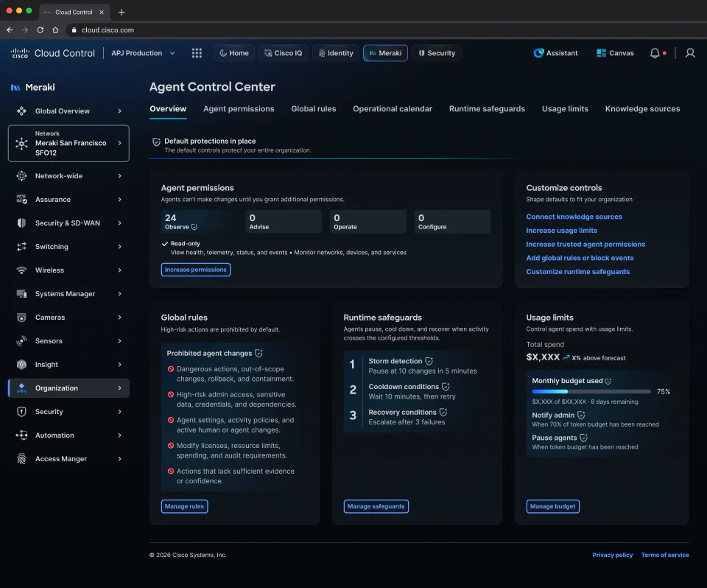Select the 0 Configure permission card
The image size is (707, 588).
coord(452,222)
